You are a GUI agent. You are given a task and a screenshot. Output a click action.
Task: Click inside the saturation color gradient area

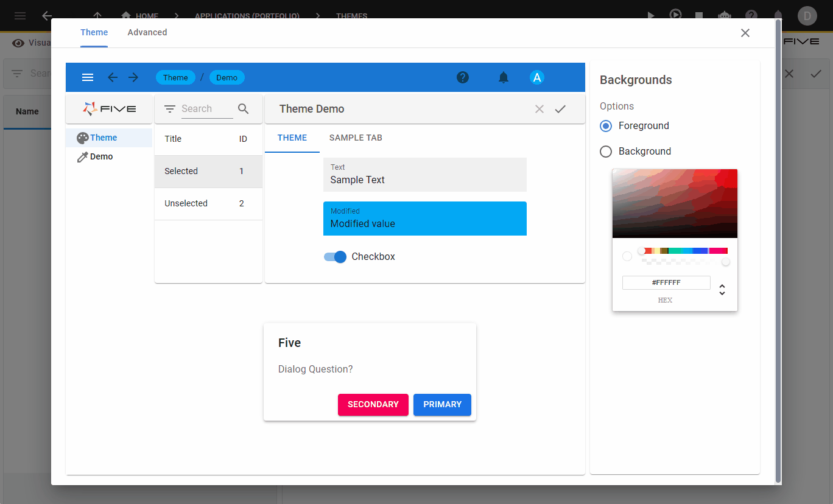(675, 203)
